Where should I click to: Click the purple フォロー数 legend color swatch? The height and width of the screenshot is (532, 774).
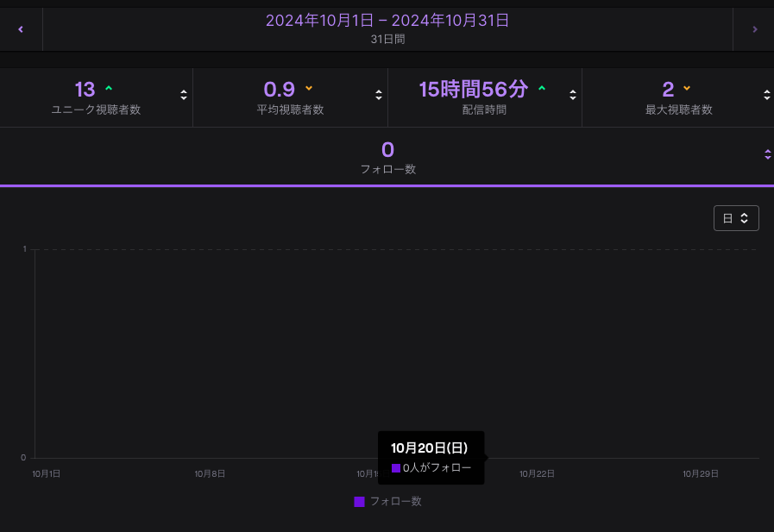(360, 502)
